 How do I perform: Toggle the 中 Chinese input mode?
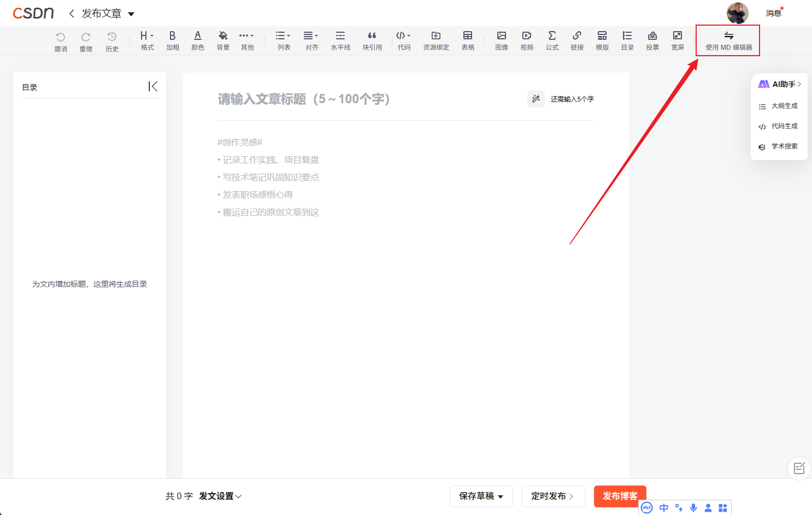point(664,508)
